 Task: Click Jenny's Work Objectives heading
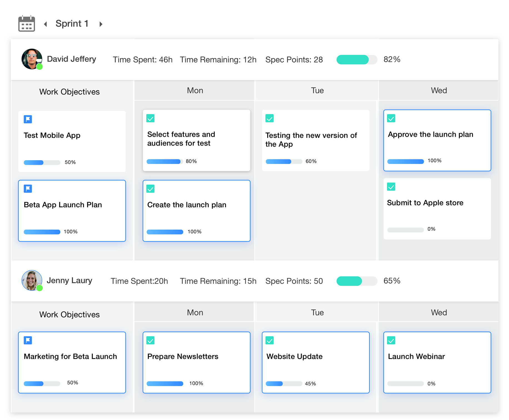pos(69,315)
